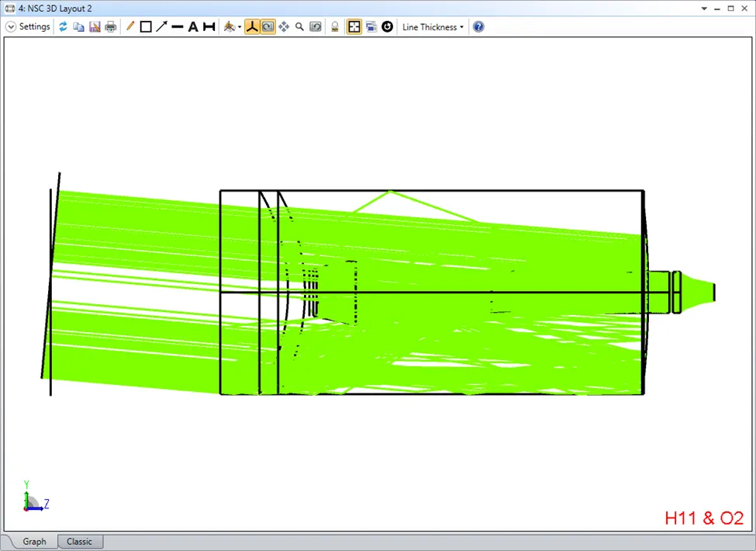Open the help question mark button
The image size is (756, 551).
click(478, 26)
